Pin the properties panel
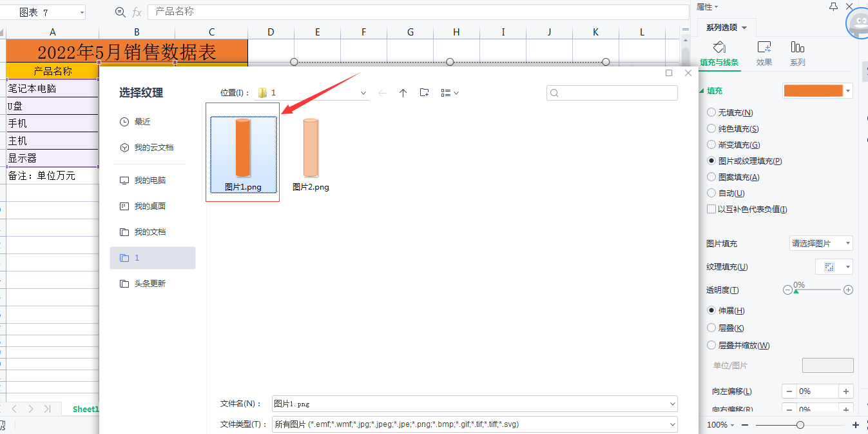The image size is (868, 434). tap(834, 6)
